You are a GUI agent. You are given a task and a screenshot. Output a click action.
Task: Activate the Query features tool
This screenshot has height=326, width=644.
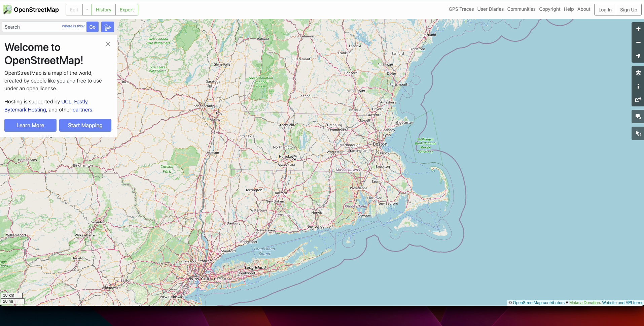[x=638, y=134]
